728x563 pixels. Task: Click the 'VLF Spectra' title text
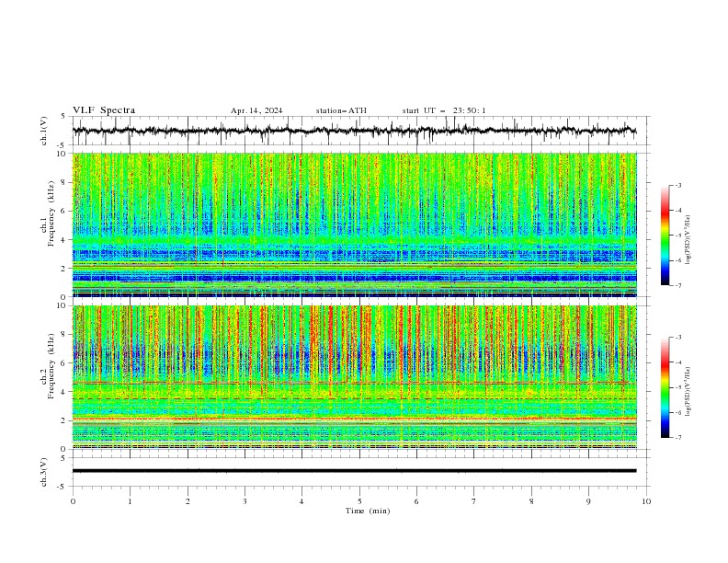click(104, 110)
